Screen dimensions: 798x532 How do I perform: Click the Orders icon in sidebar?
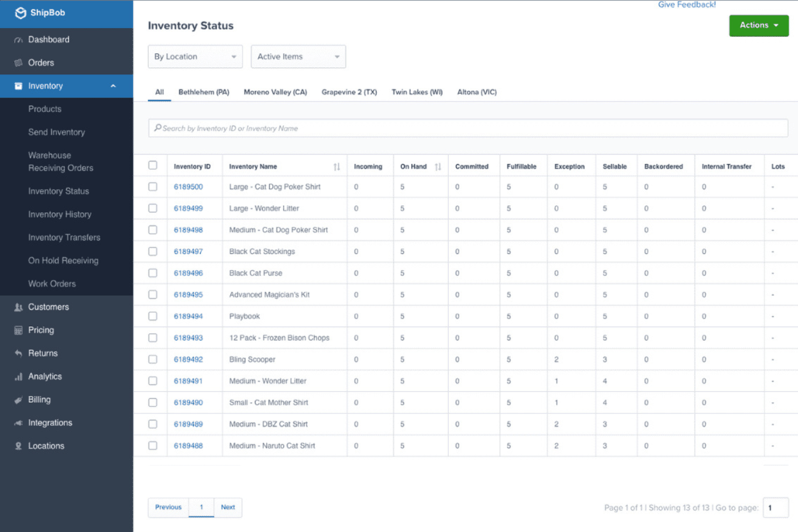pyautogui.click(x=18, y=63)
